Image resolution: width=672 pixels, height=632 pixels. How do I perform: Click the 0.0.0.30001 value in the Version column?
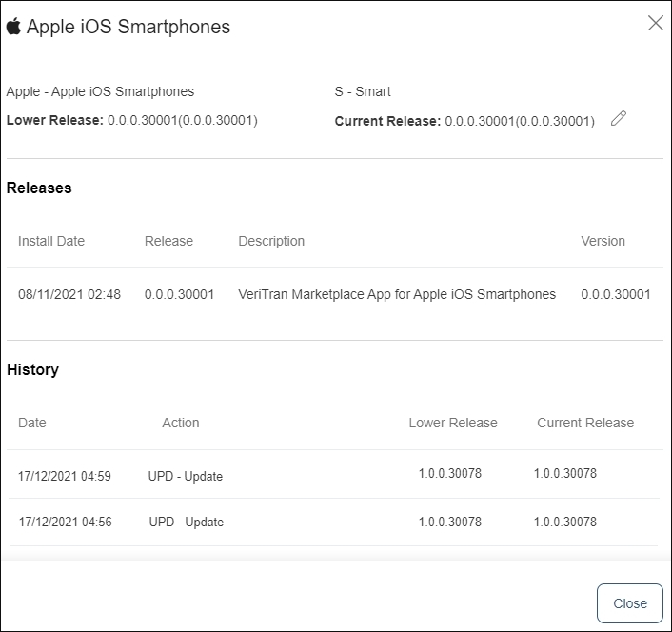click(615, 295)
